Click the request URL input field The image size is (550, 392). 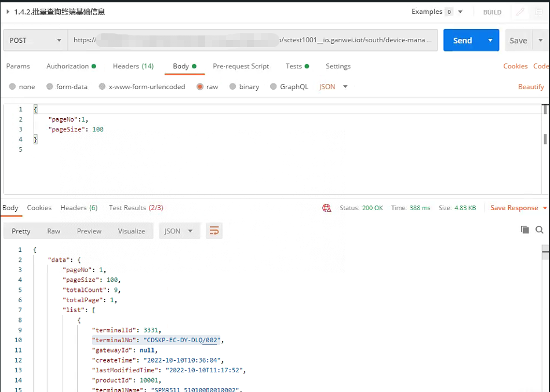click(252, 41)
